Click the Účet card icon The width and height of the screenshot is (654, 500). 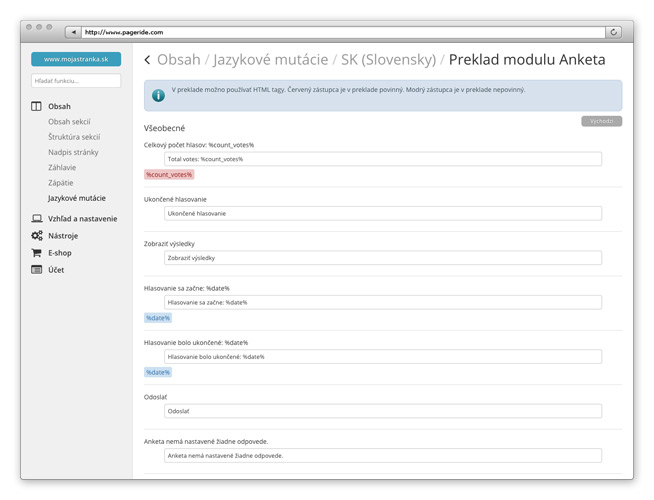coord(37,270)
